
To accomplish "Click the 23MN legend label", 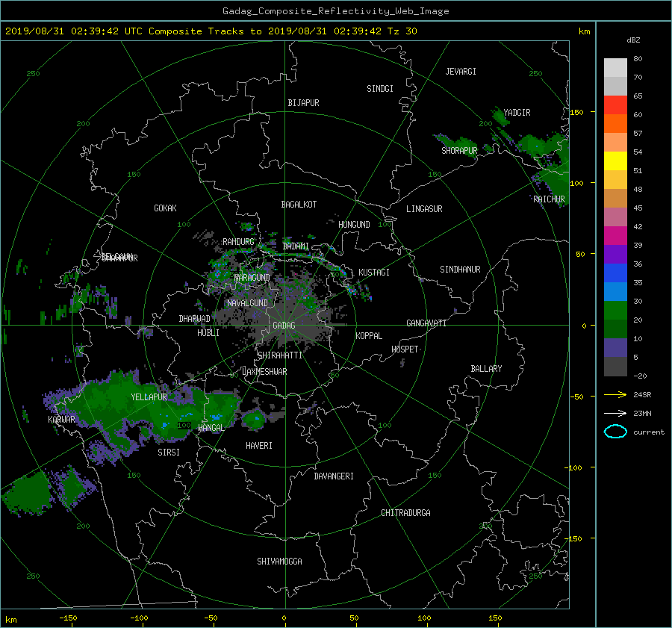I will (x=642, y=413).
